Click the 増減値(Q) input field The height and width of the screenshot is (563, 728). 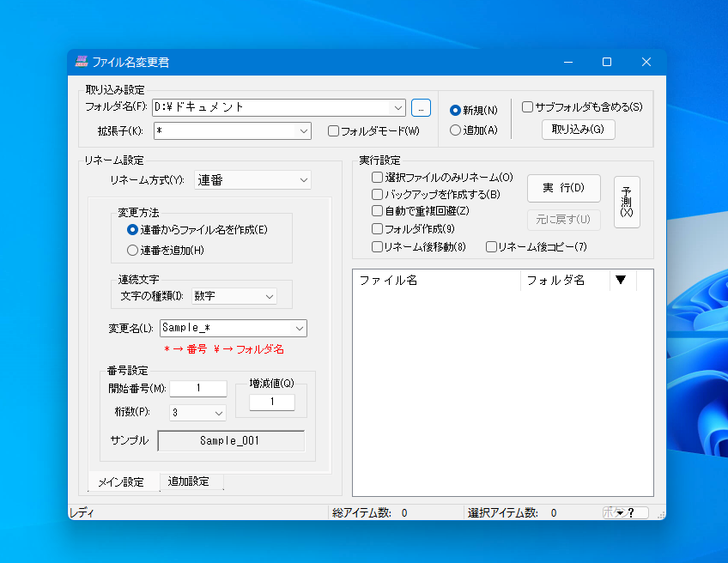coord(272,402)
